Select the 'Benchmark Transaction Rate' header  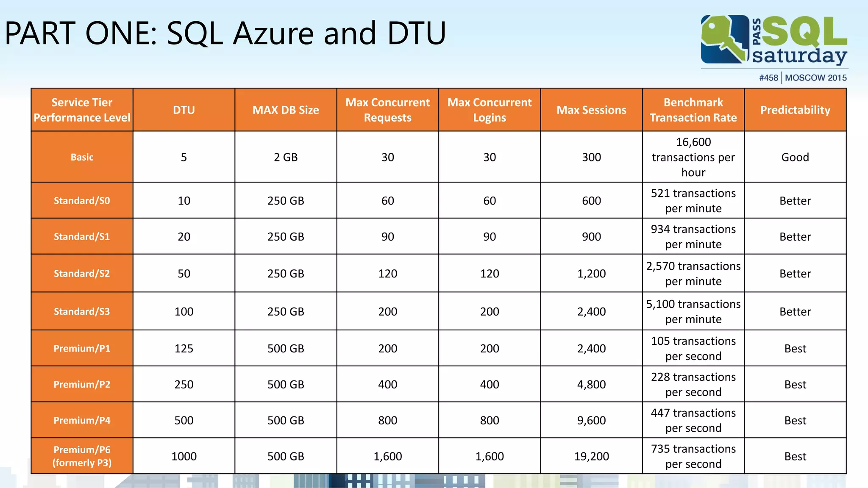693,110
